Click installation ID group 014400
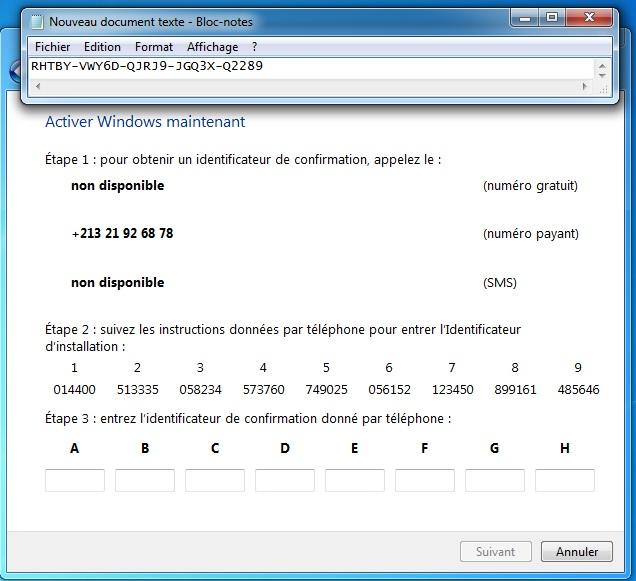636x581 pixels. (x=75, y=390)
